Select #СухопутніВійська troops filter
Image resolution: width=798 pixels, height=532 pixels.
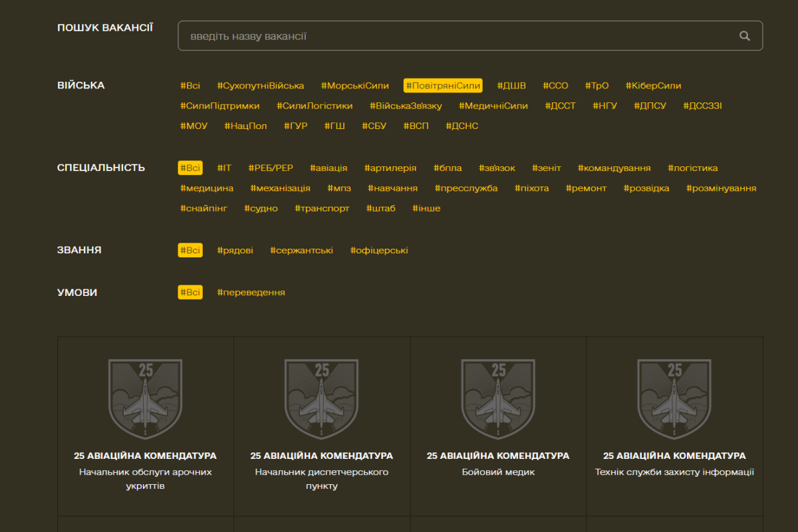pos(260,86)
